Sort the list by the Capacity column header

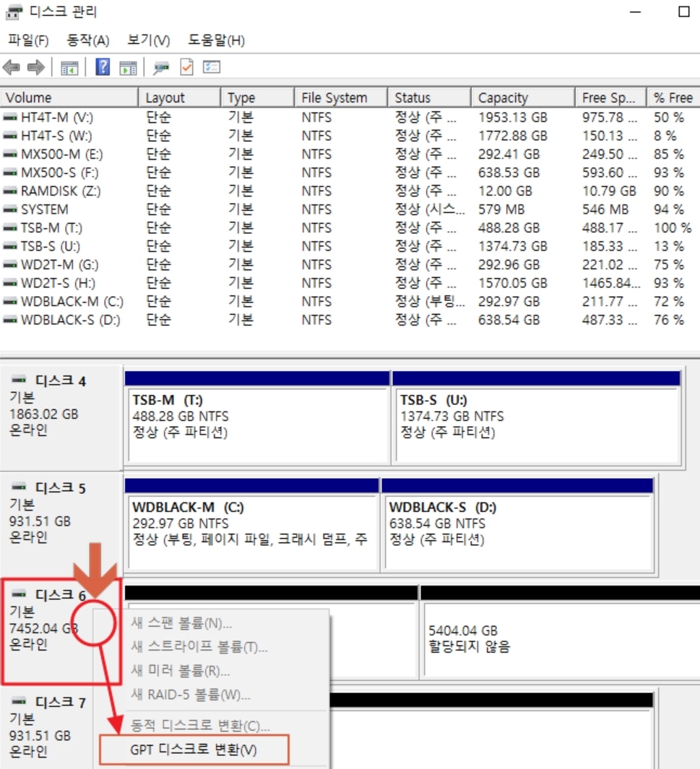(503, 98)
